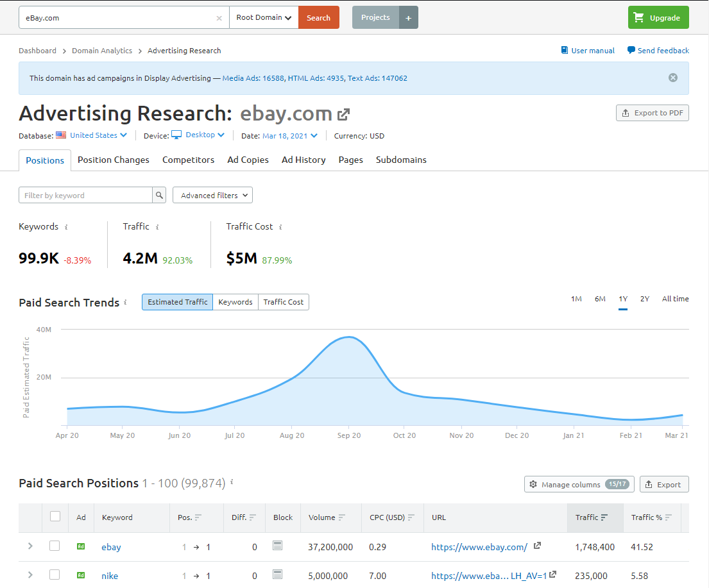Expand the ebay keyword row
Screen dimensions: 709x588
30,546
